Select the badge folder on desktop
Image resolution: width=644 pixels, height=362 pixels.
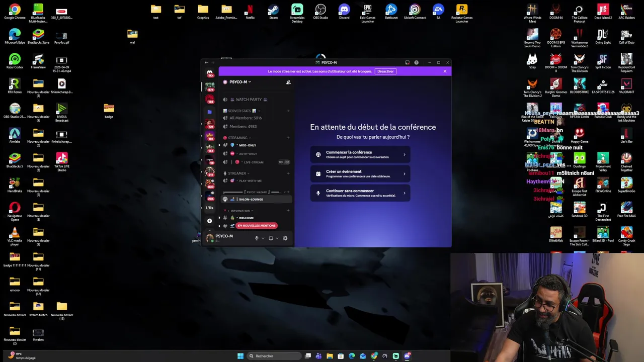pyautogui.click(x=109, y=111)
